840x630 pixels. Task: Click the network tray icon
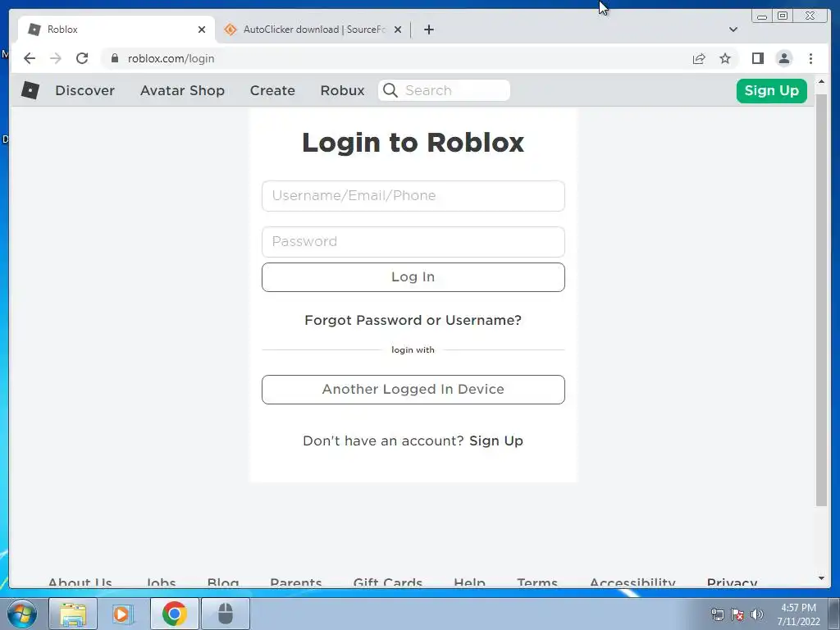717,614
